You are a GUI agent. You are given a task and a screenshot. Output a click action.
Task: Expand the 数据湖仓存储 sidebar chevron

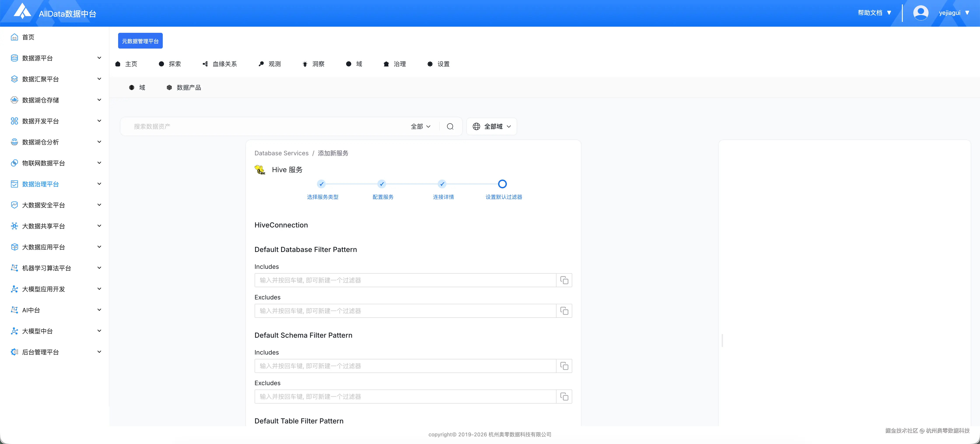[x=99, y=100]
